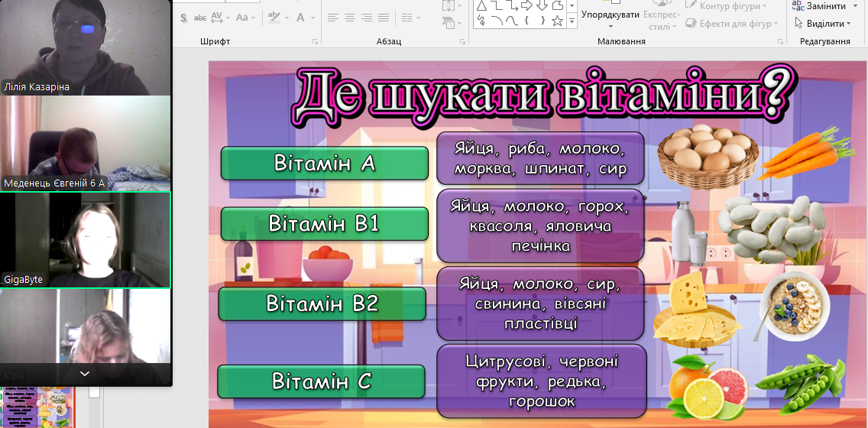Open character spacing (AV) options
Screen dimensions: 868x428
(220, 18)
